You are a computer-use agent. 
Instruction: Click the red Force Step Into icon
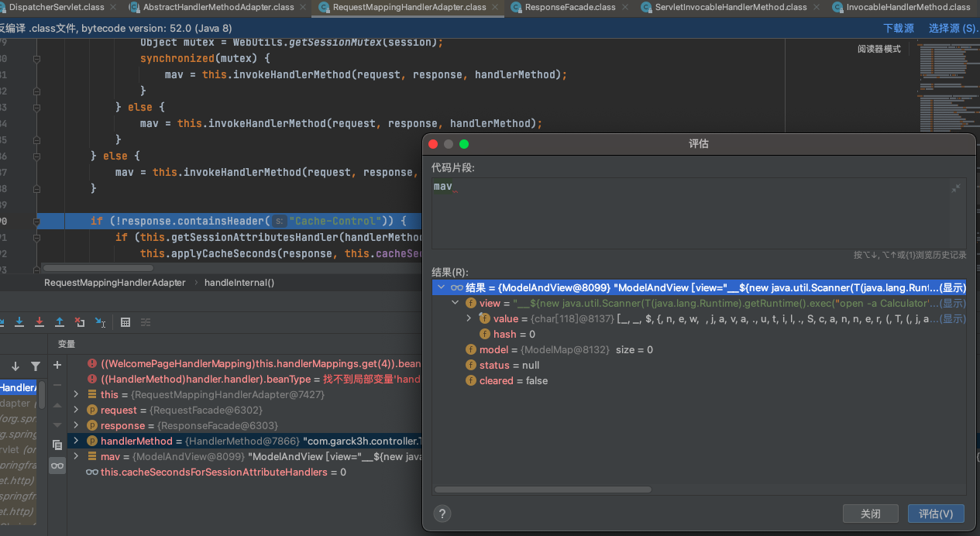[x=40, y=322]
